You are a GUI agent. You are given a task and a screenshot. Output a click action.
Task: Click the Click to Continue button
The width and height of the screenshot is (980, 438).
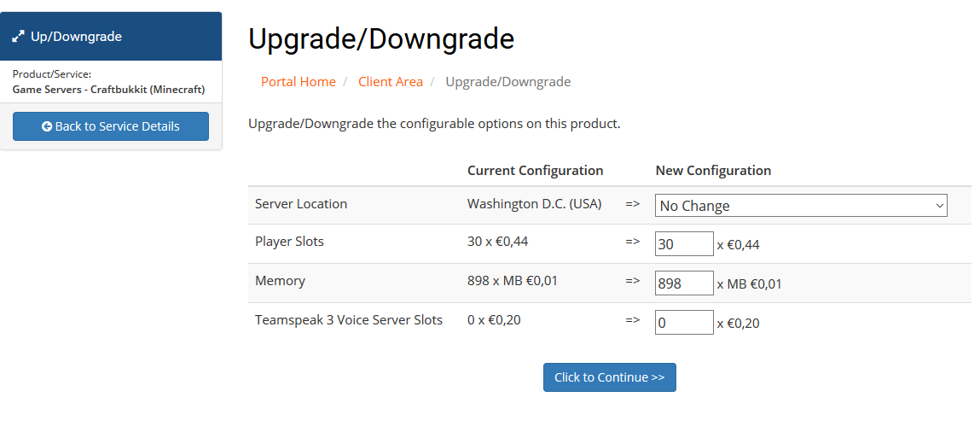pyautogui.click(x=609, y=377)
